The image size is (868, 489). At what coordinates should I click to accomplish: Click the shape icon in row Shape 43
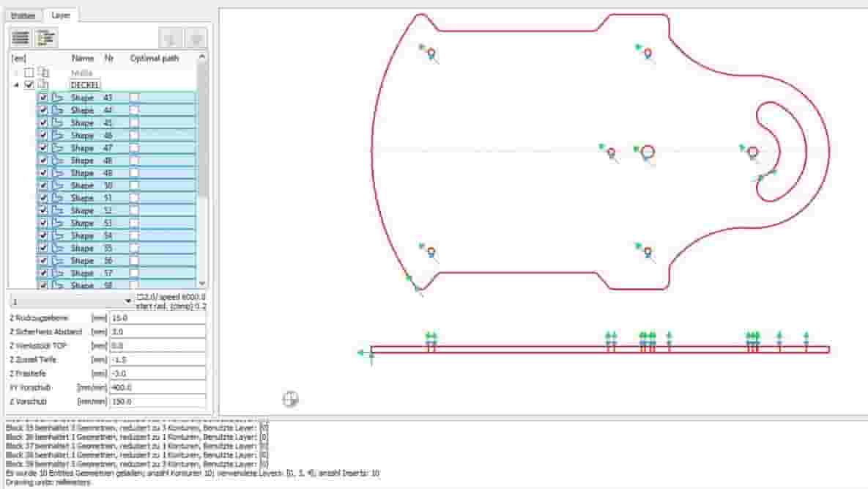pyautogui.click(x=58, y=98)
